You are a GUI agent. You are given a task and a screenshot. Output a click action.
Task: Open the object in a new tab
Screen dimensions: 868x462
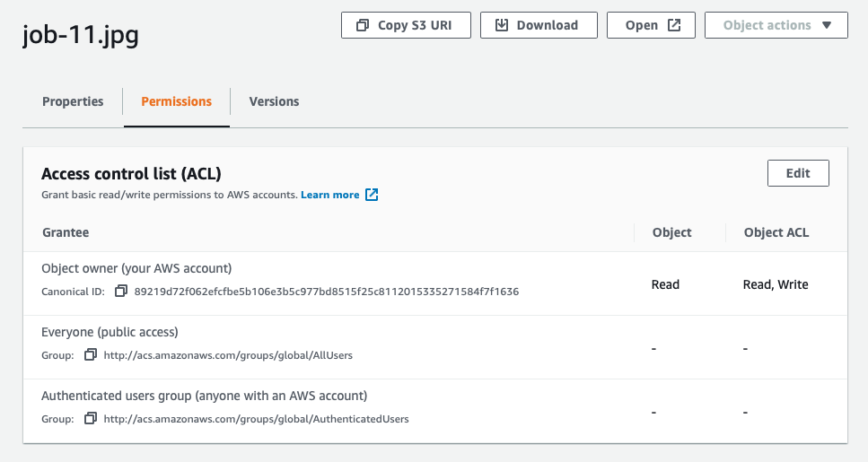point(651,25)
